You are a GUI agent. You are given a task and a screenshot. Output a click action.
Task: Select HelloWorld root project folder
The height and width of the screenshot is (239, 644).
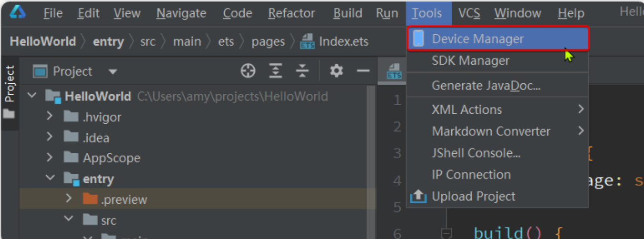(98, 97)
